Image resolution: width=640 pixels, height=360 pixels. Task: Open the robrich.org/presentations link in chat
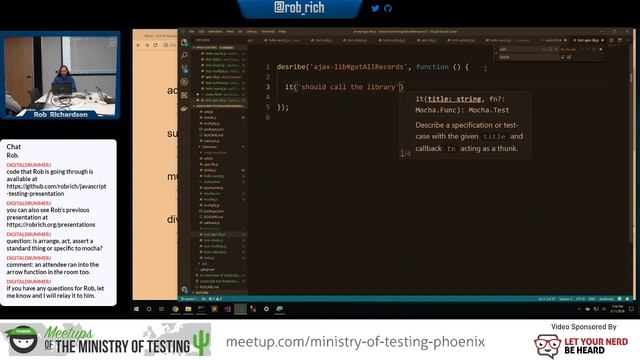click(51, 224)
